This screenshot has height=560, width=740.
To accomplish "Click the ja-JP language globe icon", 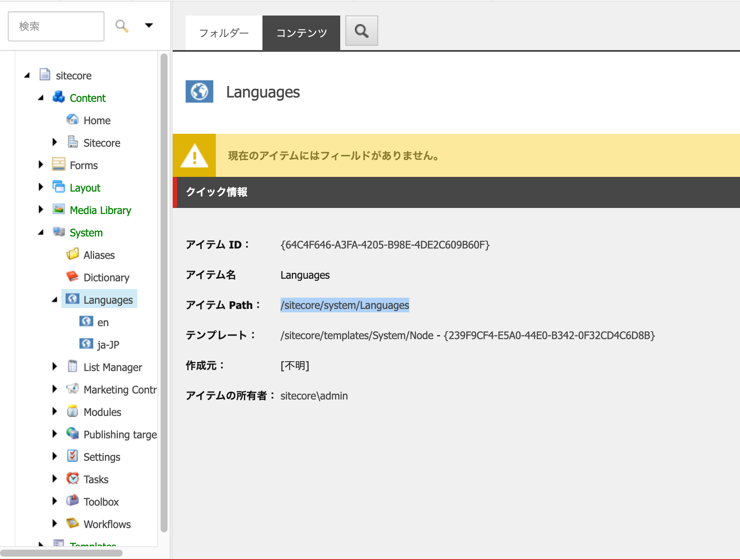I will 86,344.
